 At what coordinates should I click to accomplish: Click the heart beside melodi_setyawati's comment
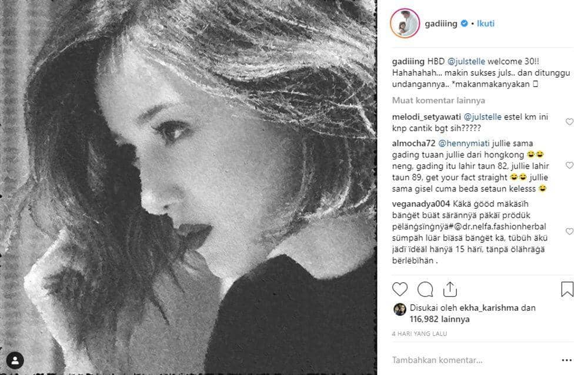[x=569, y=120]
